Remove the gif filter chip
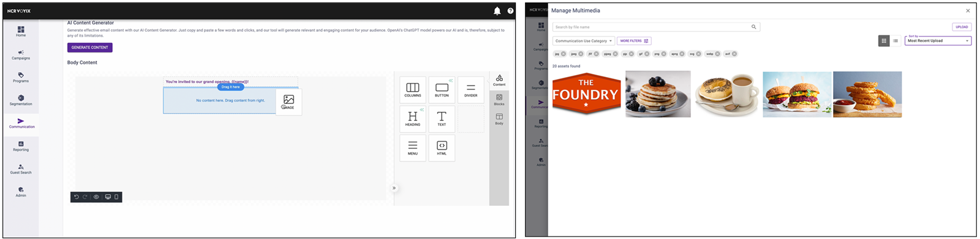The width and height of the screenshot is (980, 239). (x=647, y=54)
